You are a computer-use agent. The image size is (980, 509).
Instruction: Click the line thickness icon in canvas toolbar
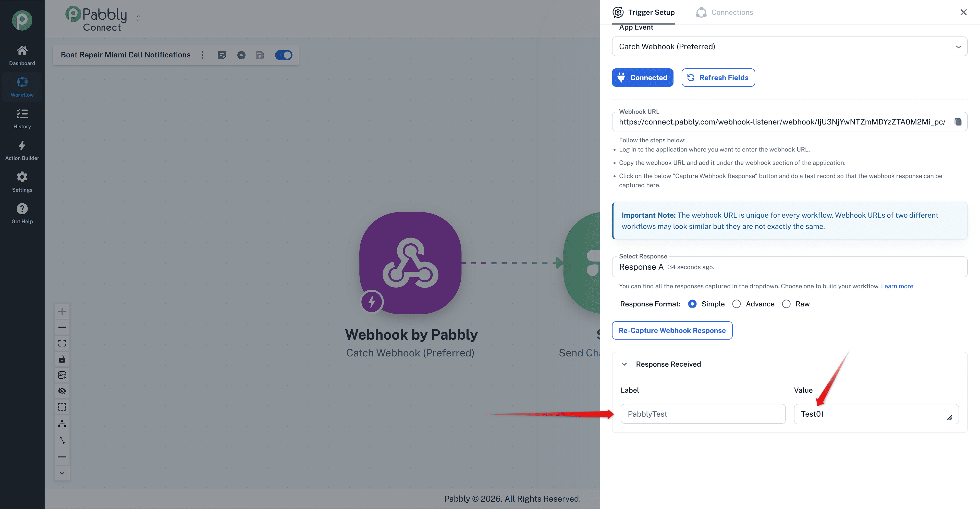click(x=62, y=456)
